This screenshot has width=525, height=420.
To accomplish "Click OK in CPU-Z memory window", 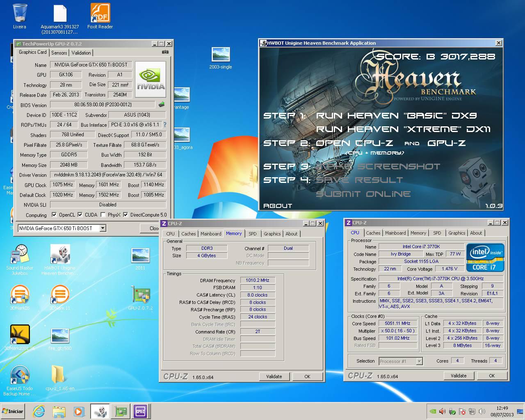I will [307, 377].
